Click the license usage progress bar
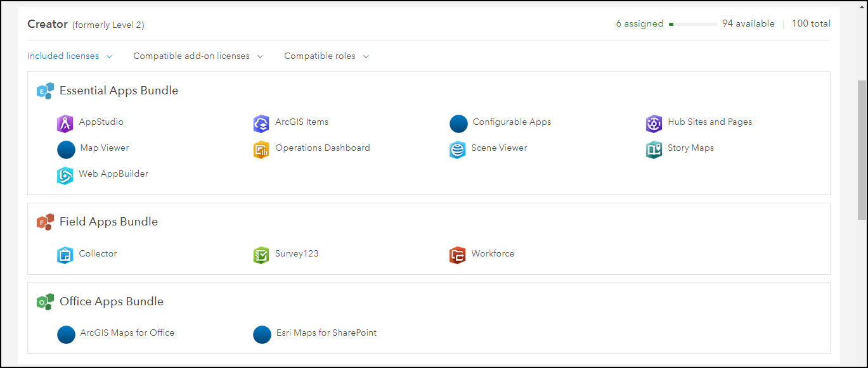 (x=693, y=24)
